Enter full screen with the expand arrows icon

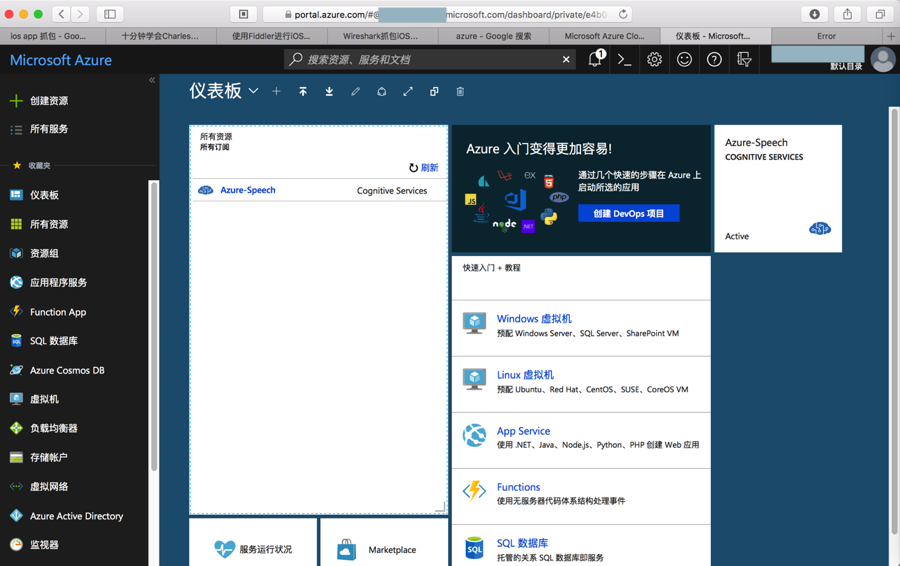408,91
